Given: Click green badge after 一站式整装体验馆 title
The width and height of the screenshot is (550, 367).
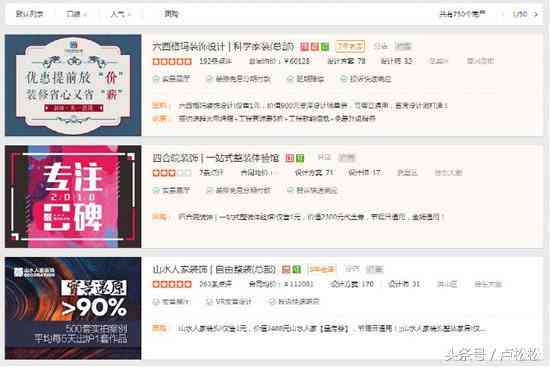Looking at the screenshot, I should click(300, 158).
